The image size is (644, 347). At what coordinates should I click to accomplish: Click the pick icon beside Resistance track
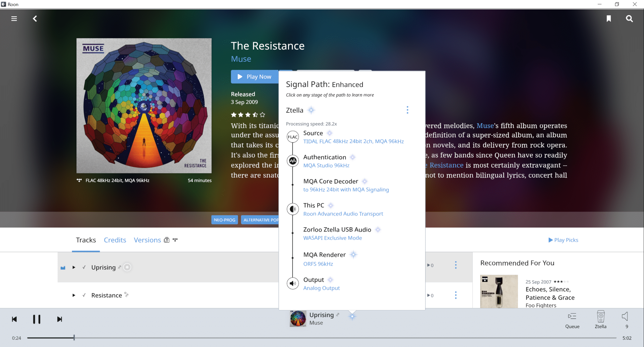(x=126, y=295)
